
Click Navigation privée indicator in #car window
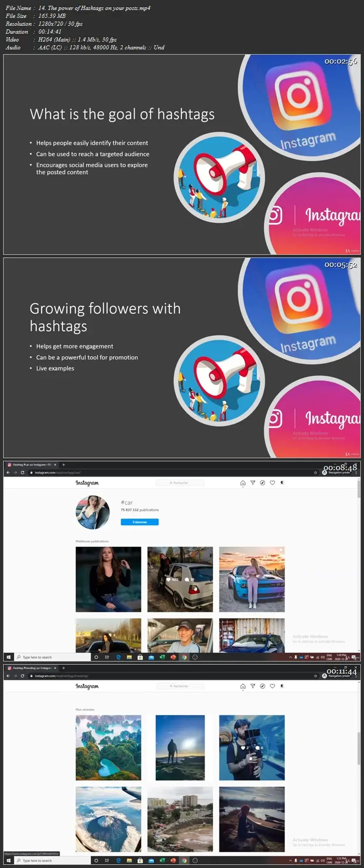(x=336, y=472)
